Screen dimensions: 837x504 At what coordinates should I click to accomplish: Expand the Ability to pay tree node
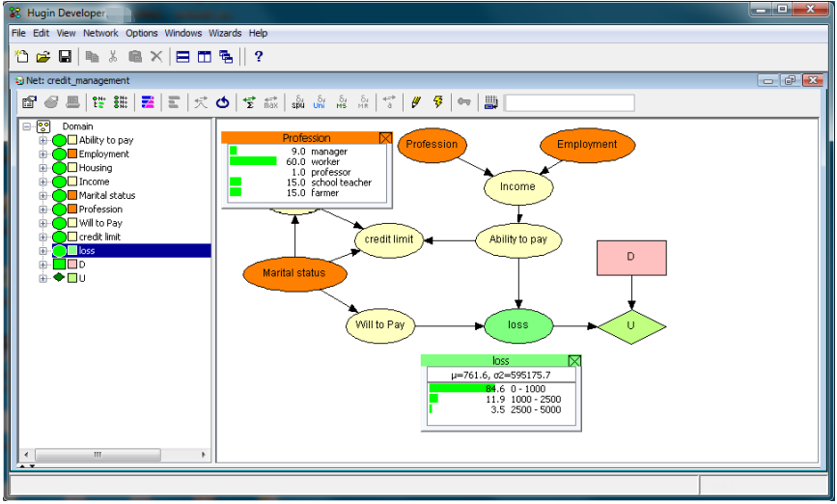tap(43, 140)
